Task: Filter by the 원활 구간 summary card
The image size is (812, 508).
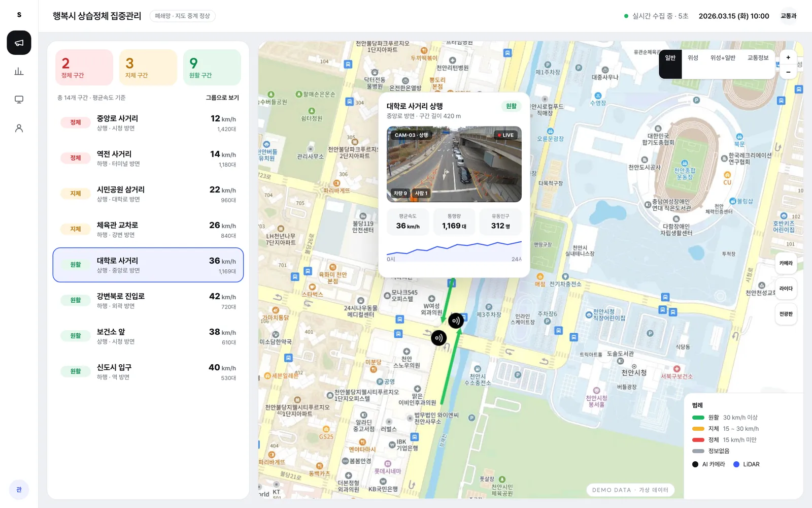Action: tap(212, 68)
